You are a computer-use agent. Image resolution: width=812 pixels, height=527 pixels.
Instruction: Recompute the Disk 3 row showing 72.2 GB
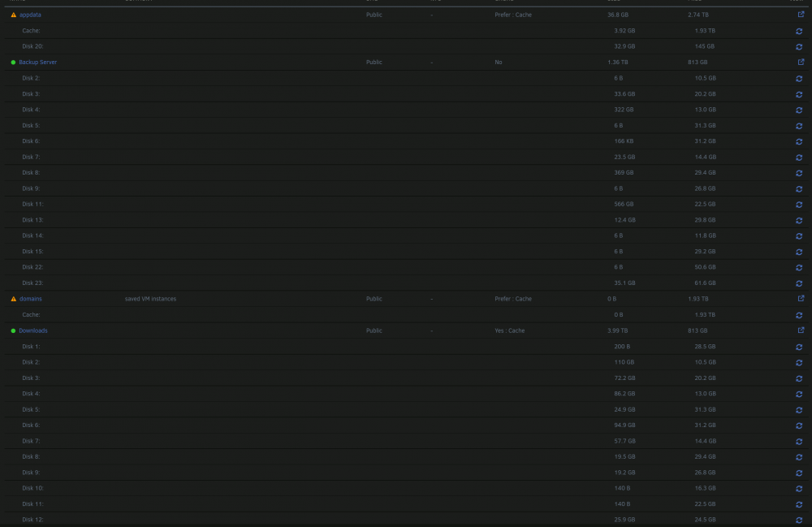[x=799, y=378]
